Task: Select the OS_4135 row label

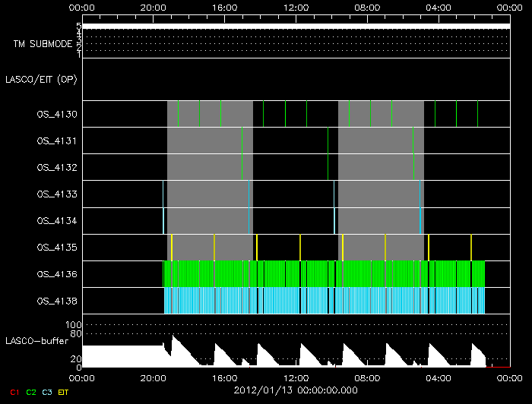Action: (57, 248)
